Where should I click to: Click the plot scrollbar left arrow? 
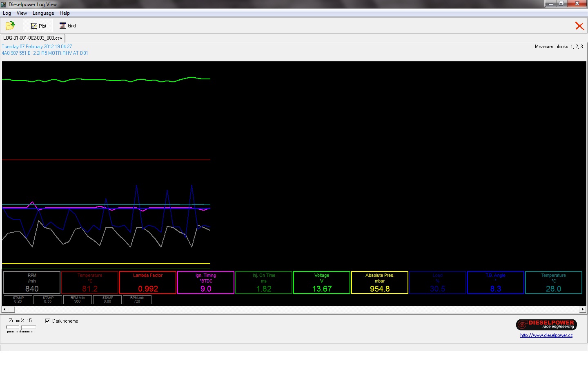pyautogui.click(x=5, y=310)
